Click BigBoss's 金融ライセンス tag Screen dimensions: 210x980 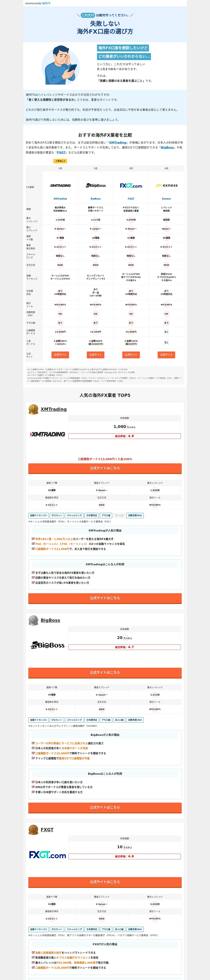(38, 720)
